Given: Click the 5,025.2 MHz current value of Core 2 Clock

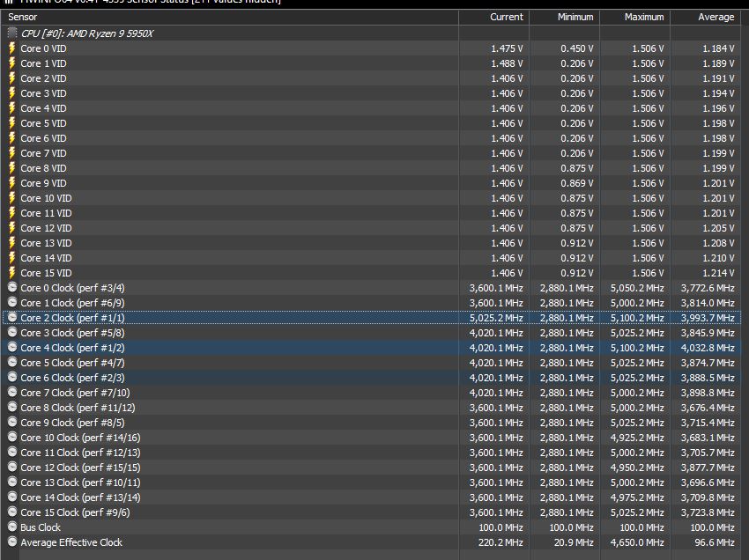Looking at the screenshot, I should [x=496, y=318].
